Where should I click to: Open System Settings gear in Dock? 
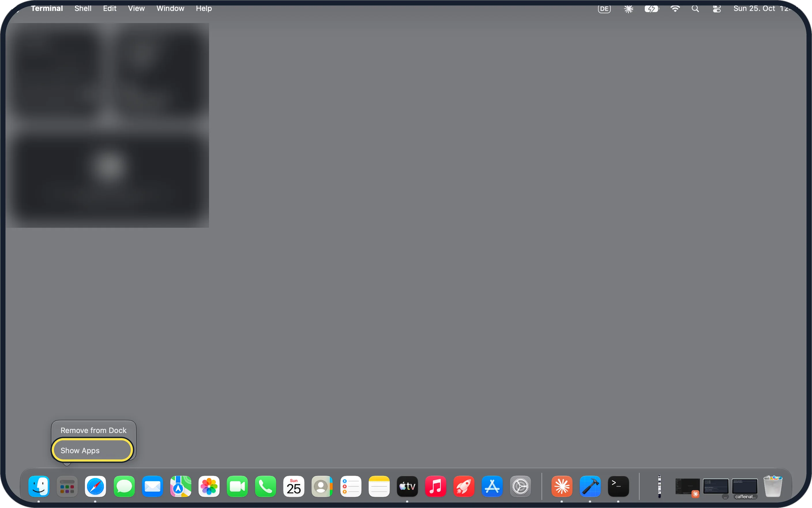[x=520, y=486]
